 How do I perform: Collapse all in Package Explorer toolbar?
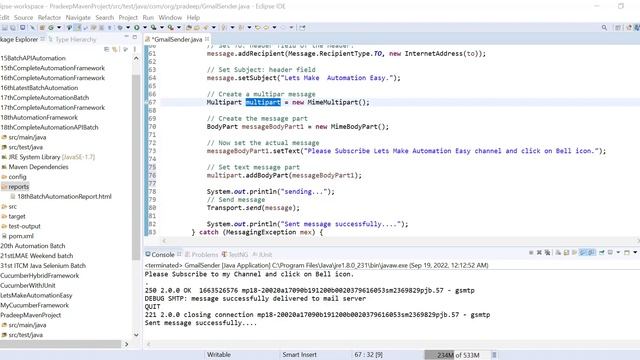(x=107, y=49)
